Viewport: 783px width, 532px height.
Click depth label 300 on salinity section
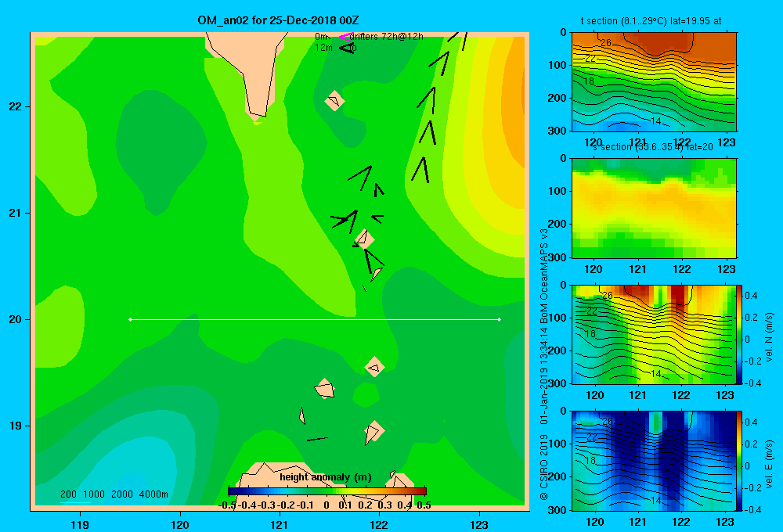(x=557, y=257)
